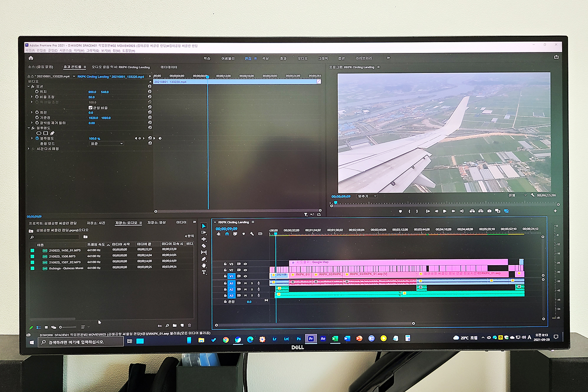Expand the Time Remapping effect
This screenshot has height=392, width=588.
point(28,149)
